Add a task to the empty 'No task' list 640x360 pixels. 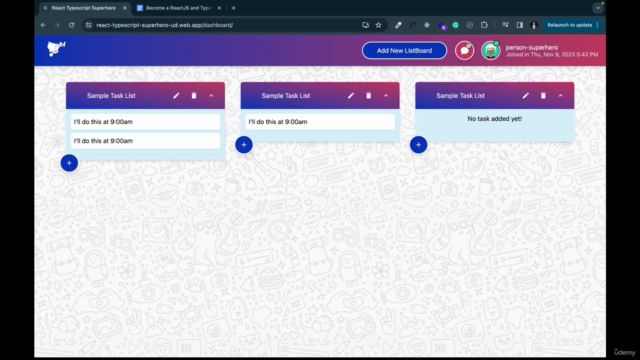click(418, 144)
